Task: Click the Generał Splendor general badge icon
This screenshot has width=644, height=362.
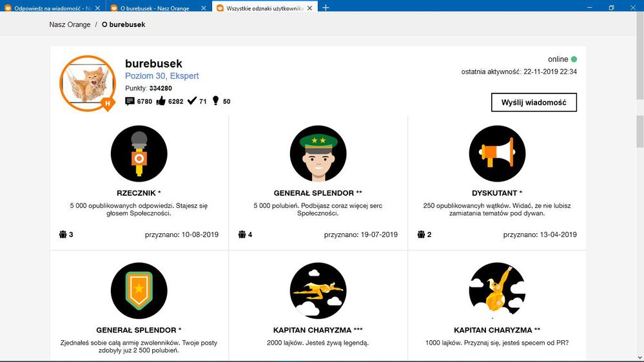Action: [318, 153]
